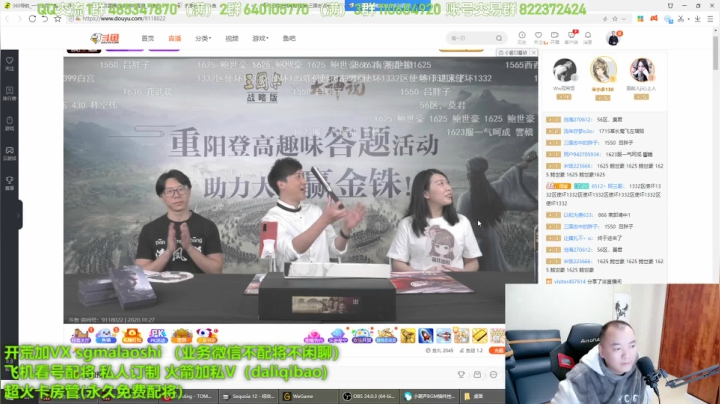This screenshot has width=720, height=404.
Task: Open the 鱼吧 forum tab
Action: point(289,39)
